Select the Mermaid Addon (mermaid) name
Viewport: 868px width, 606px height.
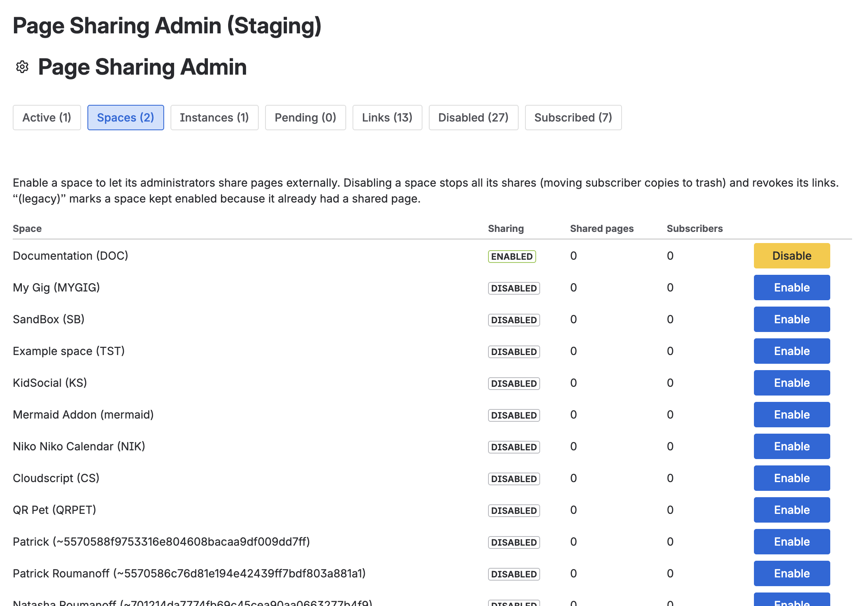(x=83, y=415)
